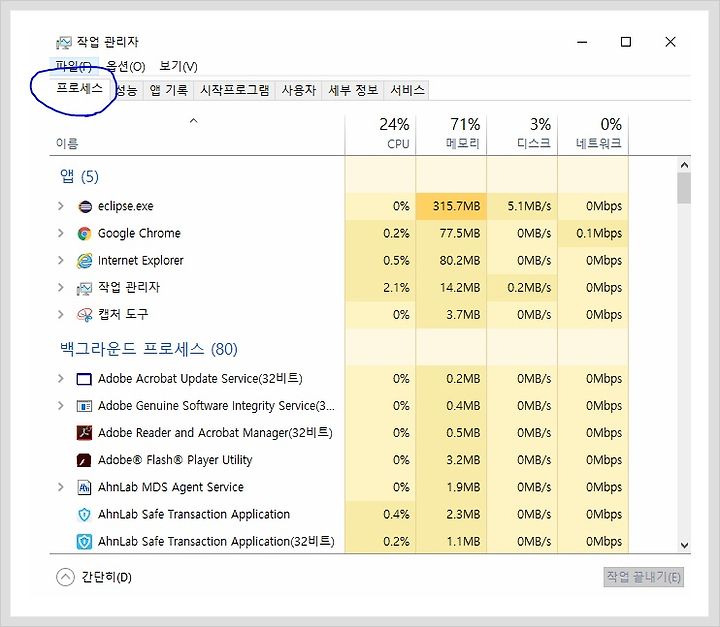
Task: Select the 프로세스 tab
Action: 79,88
